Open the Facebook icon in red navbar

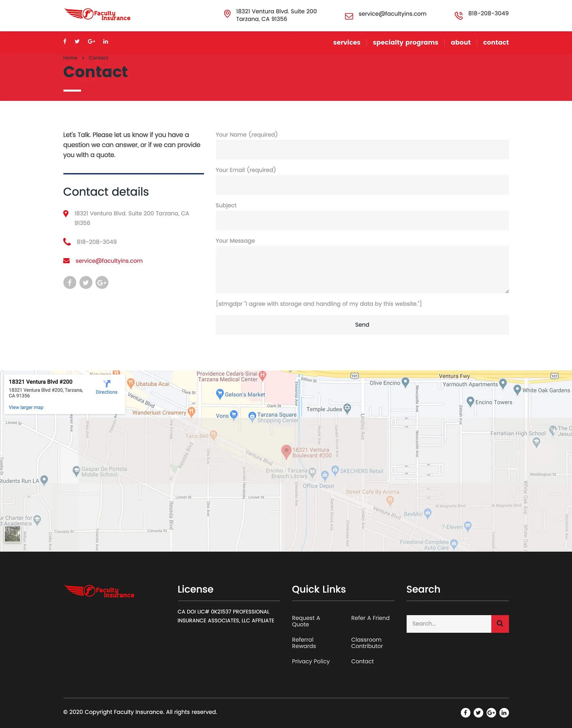65,41
